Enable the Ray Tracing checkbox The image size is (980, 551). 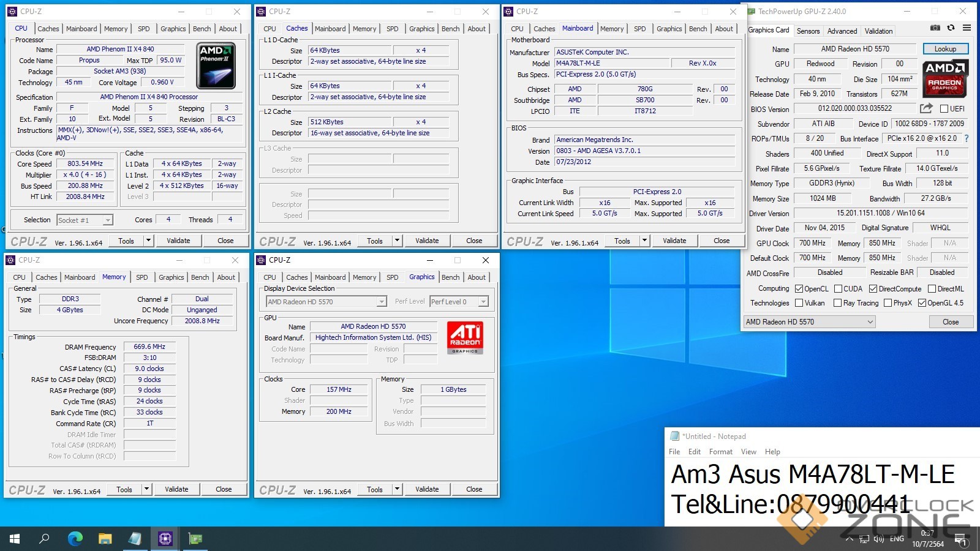coord(837,303)
